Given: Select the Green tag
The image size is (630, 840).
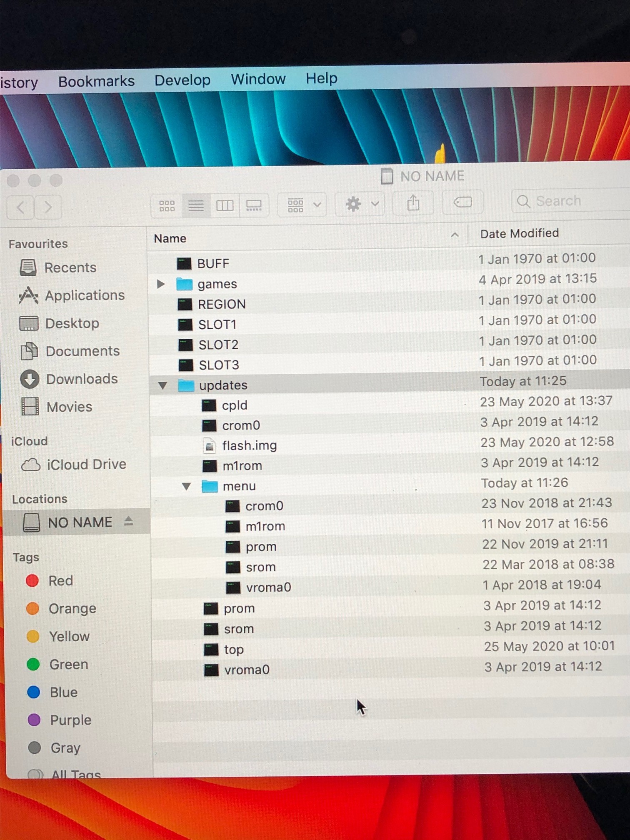Looking at the screenshot, I should click(57, 664).
